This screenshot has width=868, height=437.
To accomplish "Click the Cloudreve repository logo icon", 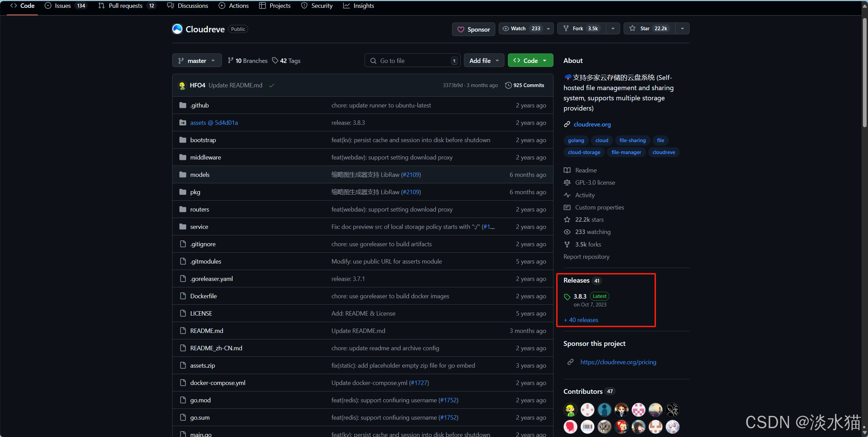I will click(177, 29).
